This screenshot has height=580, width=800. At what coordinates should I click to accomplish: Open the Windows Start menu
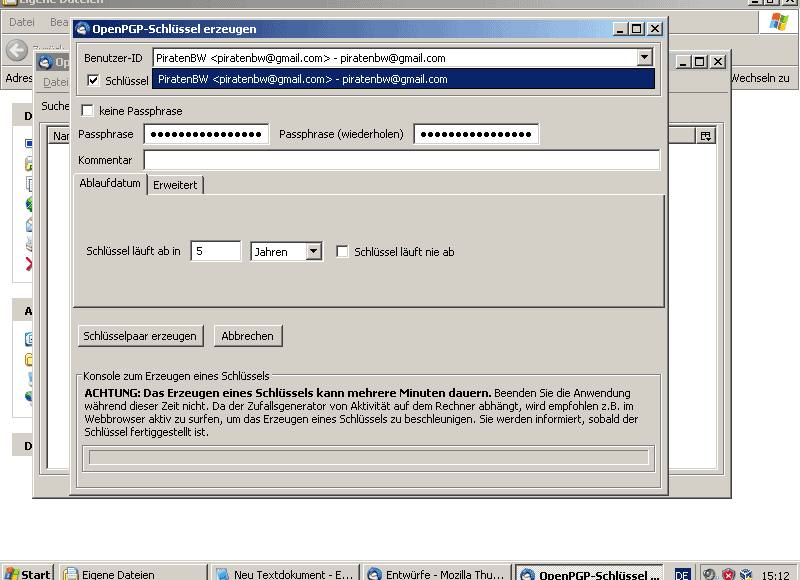[x=28, y=574]
